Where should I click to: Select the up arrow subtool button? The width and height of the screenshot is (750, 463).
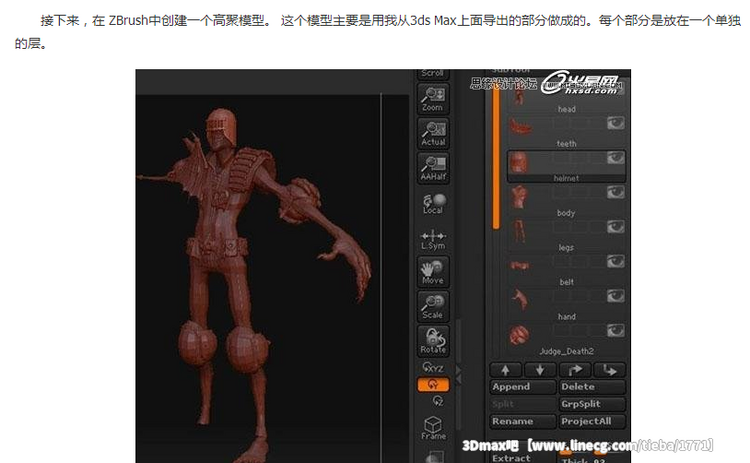pyautogui.click(x=506, y=370)
